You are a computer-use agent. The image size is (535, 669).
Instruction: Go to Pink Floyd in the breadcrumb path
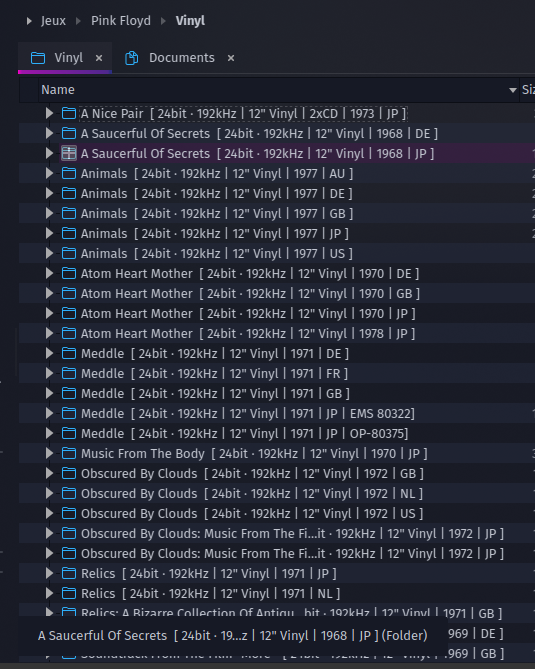121,21
